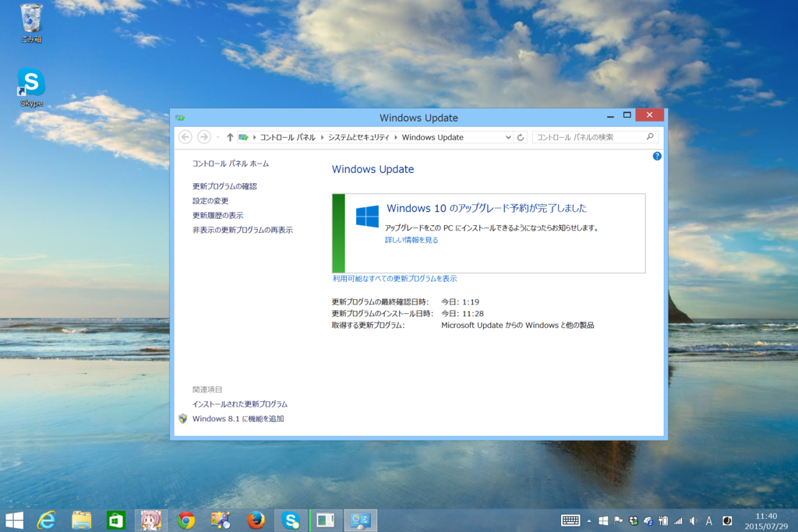Screen dimensions: 798x532
Task: Click 利用可能なすべての更新プログラムを表示
Action: [394, 278]
